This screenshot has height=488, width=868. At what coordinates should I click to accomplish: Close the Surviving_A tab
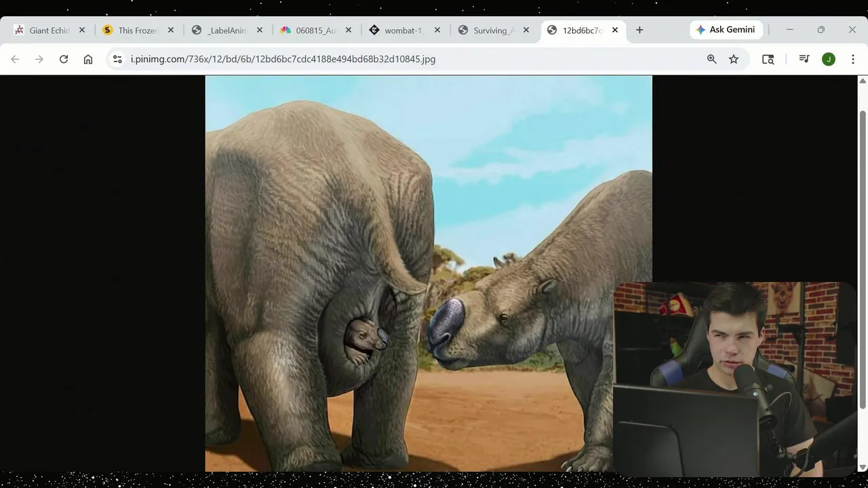(x=526, y=30)
